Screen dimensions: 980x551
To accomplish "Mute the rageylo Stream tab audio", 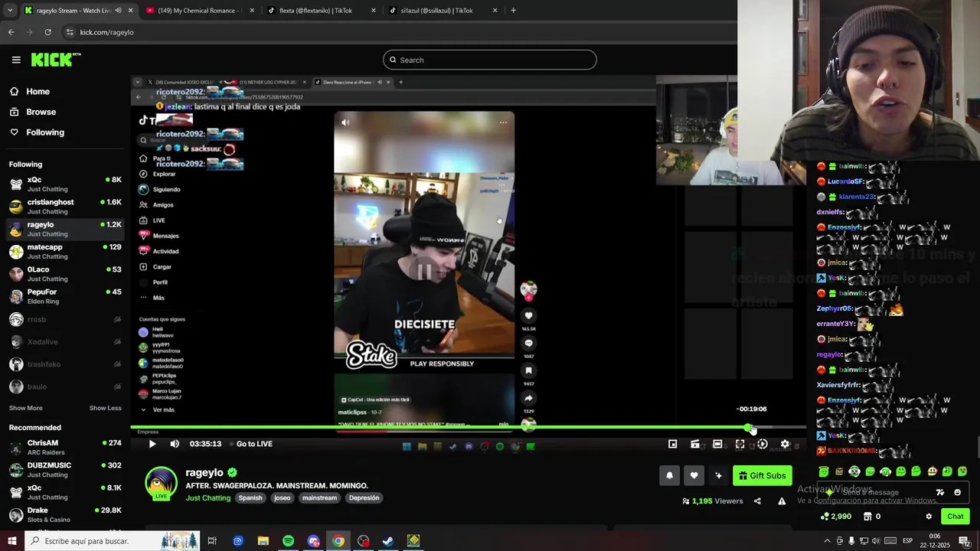I will pos(118,11).
